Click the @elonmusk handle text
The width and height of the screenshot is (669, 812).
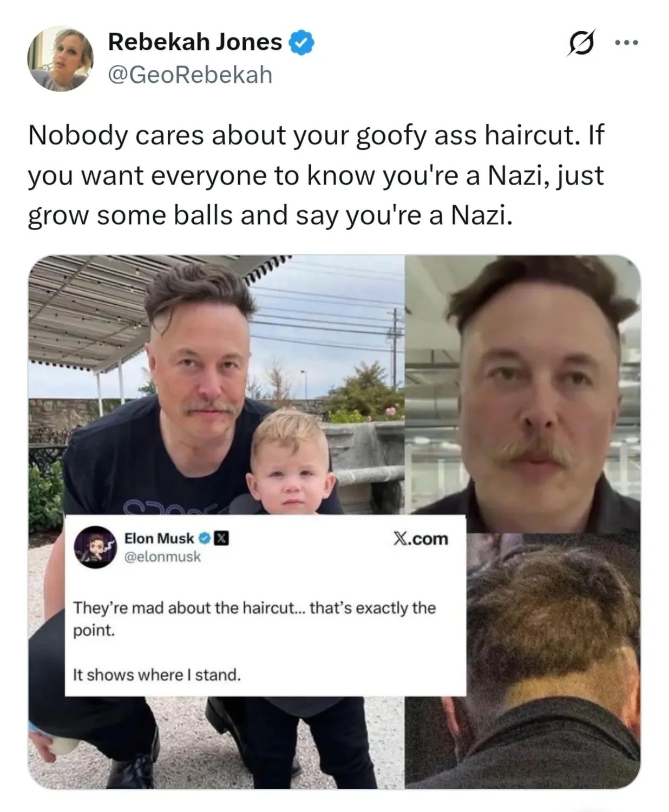coord(162,556)
